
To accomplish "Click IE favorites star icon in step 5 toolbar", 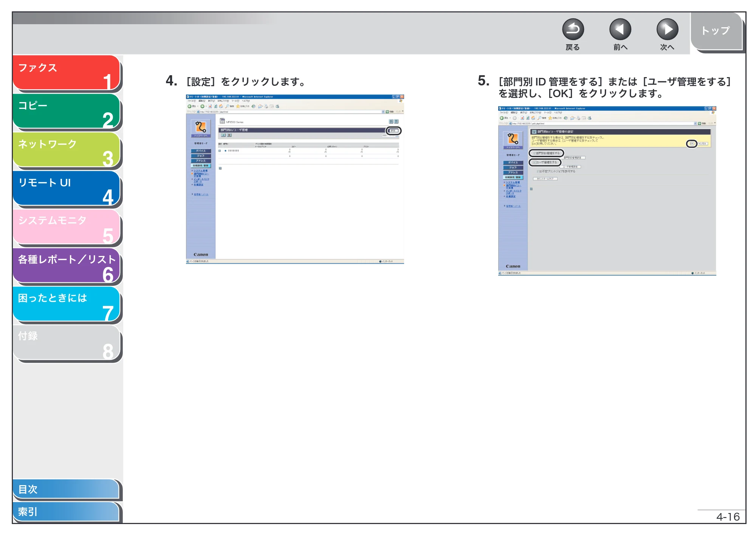I will [x=550, y=118].
